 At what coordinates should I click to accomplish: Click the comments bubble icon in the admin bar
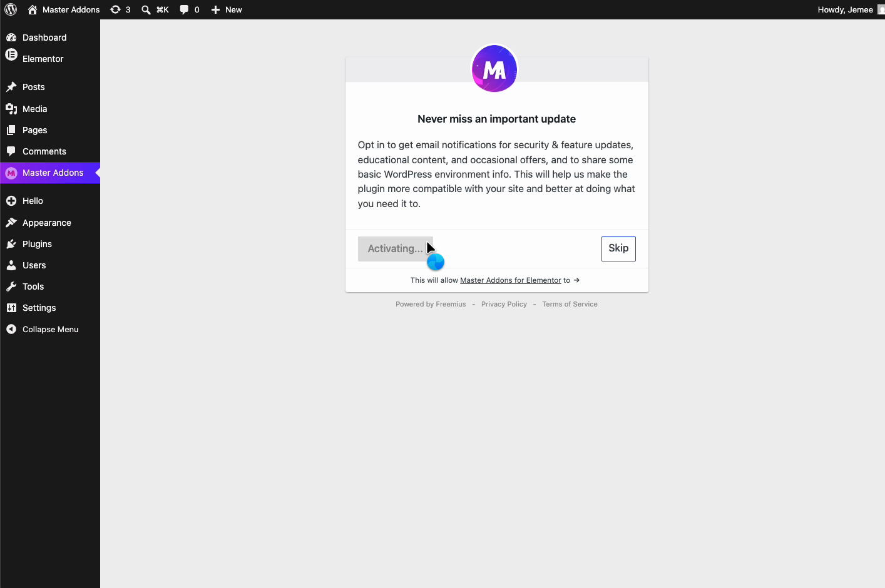pyautogui.click(x=184, y=9)
